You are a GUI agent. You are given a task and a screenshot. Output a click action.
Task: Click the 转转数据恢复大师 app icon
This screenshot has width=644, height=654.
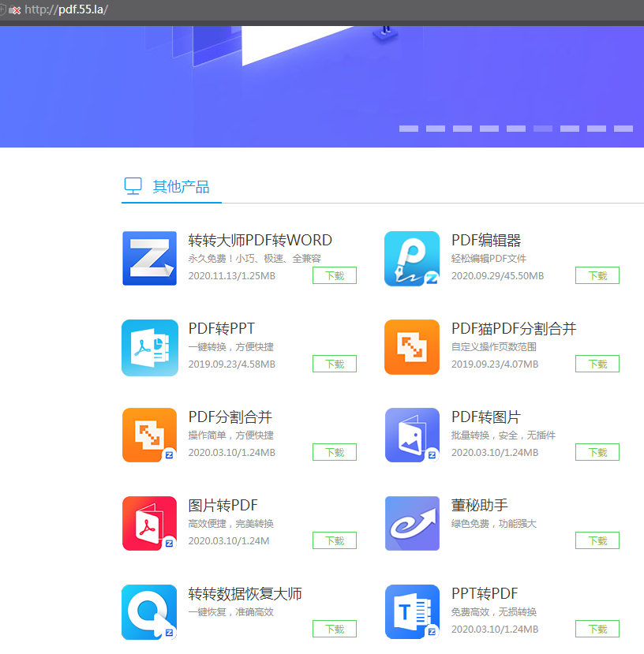[x=149, y=611]
